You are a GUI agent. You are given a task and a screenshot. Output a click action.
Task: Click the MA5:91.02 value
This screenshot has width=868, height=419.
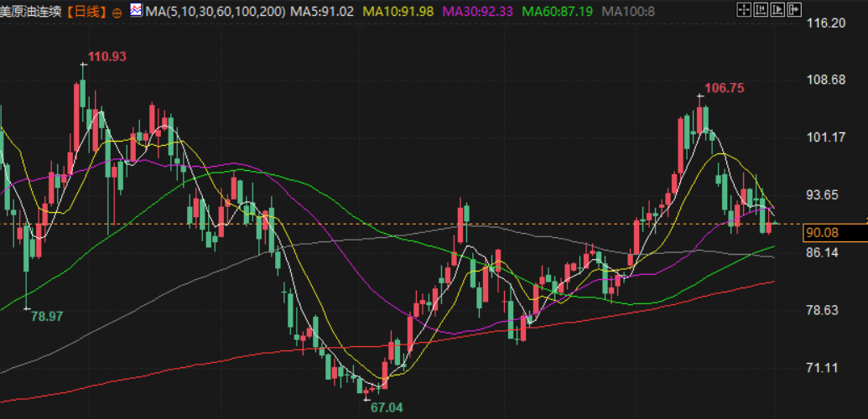coord(322,11)
